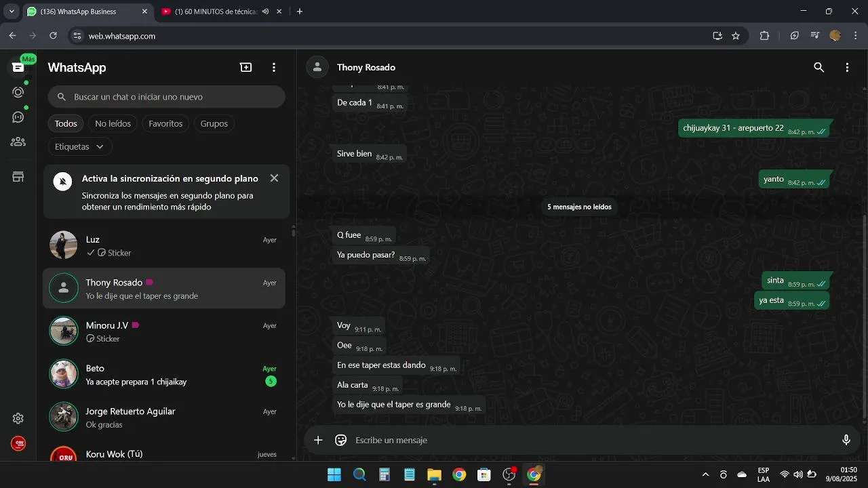The image size is (868, 488).
Task: Click Thony Rosado profile avatar in header
Action: click(x=317, y=67)
